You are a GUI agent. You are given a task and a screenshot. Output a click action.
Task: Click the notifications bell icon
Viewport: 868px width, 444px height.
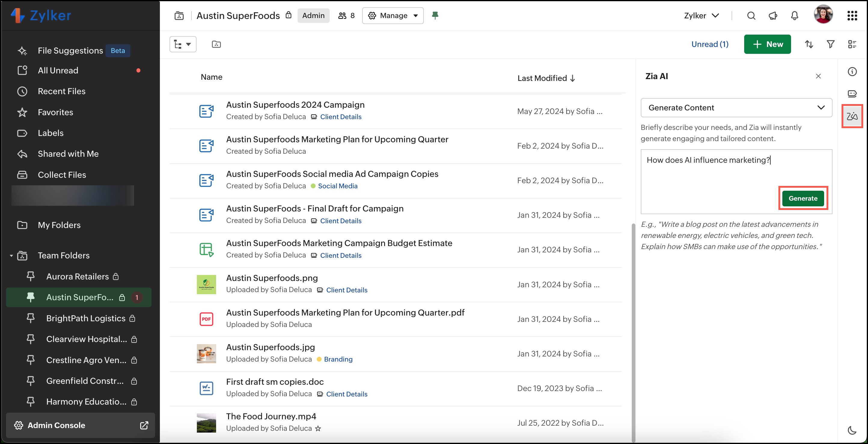pos(794,16)
